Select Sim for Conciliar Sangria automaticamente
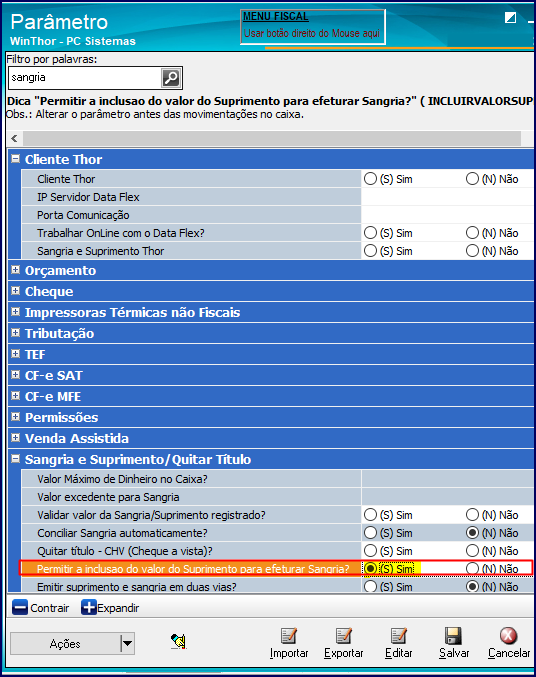The width and height of the screenshot is (536, 677). 370,533
